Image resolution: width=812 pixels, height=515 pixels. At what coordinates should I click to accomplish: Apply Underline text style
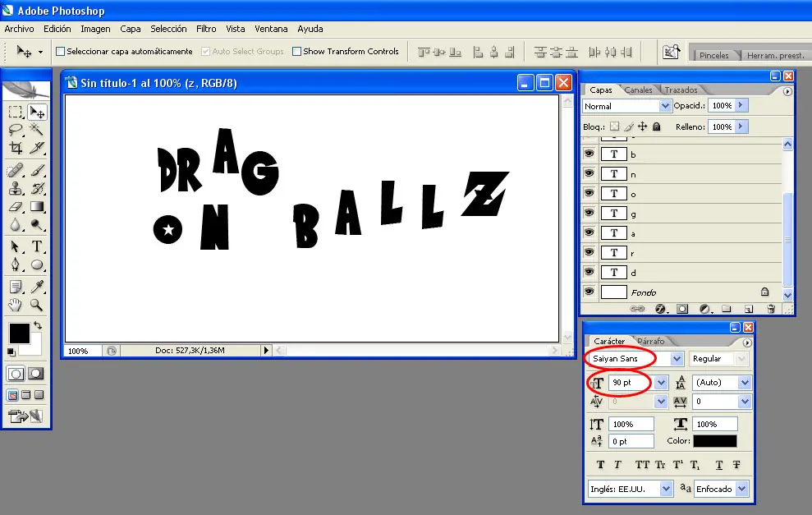pos(718,465)
